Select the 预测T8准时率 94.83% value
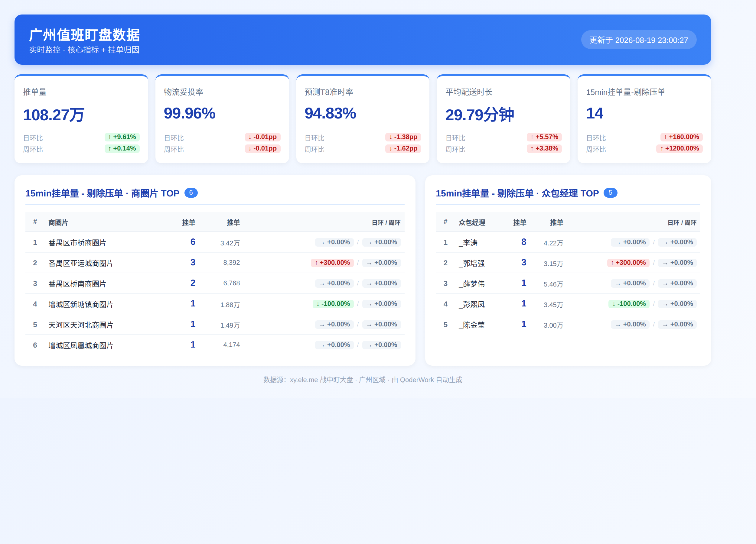The width and height of the screenshot is (756, 544). pos(330,113)
